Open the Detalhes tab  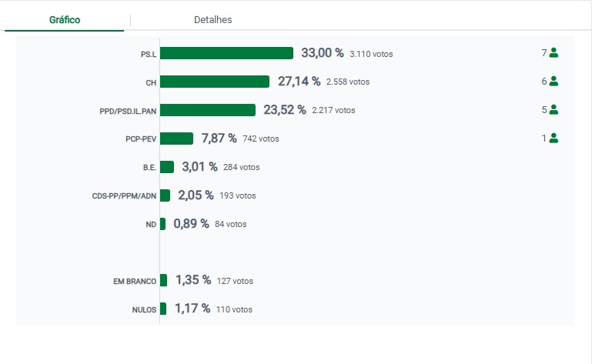212,20
